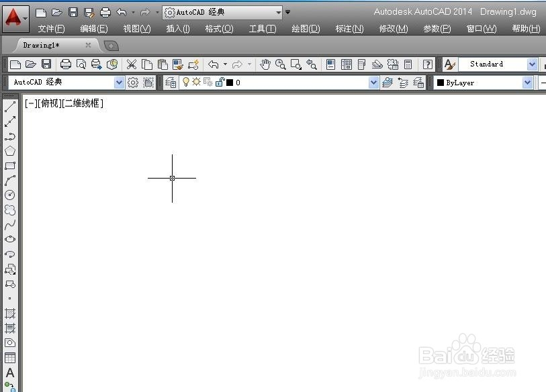Select the Spline tool

9,225
